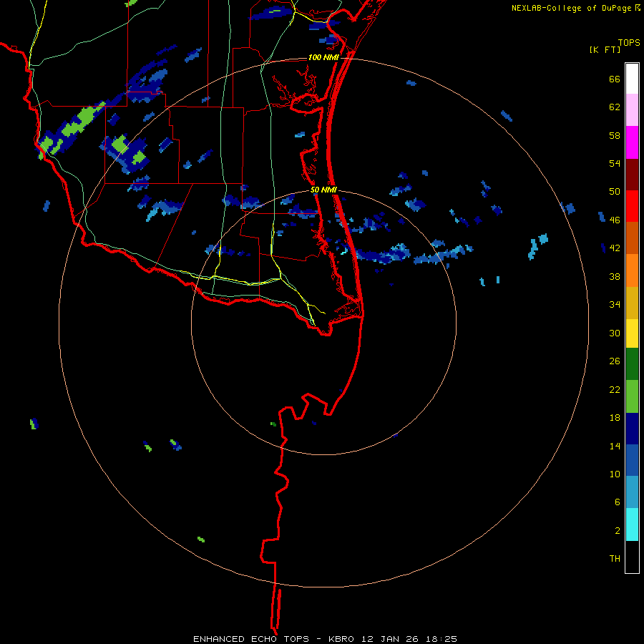Click the legend value 58

(x=615, y=135)
